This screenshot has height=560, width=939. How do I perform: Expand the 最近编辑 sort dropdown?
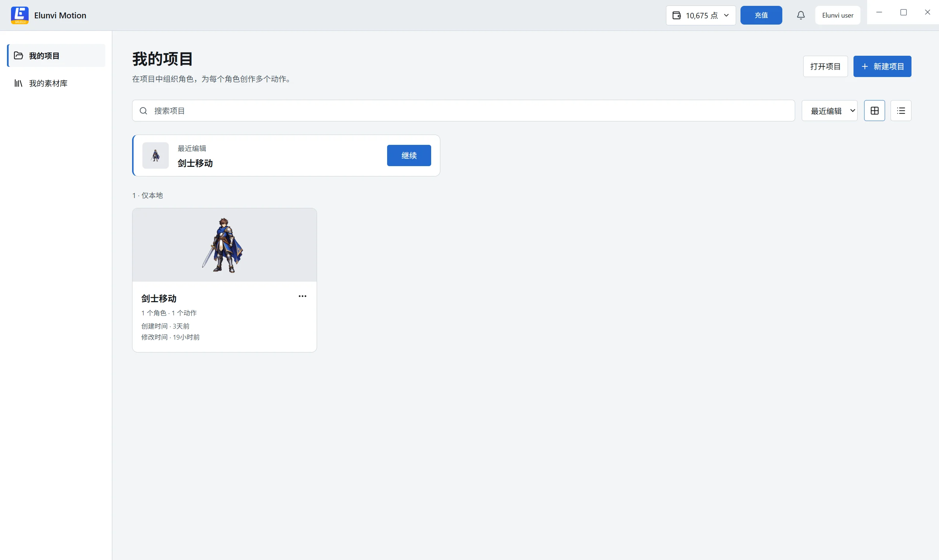[830, 110]
